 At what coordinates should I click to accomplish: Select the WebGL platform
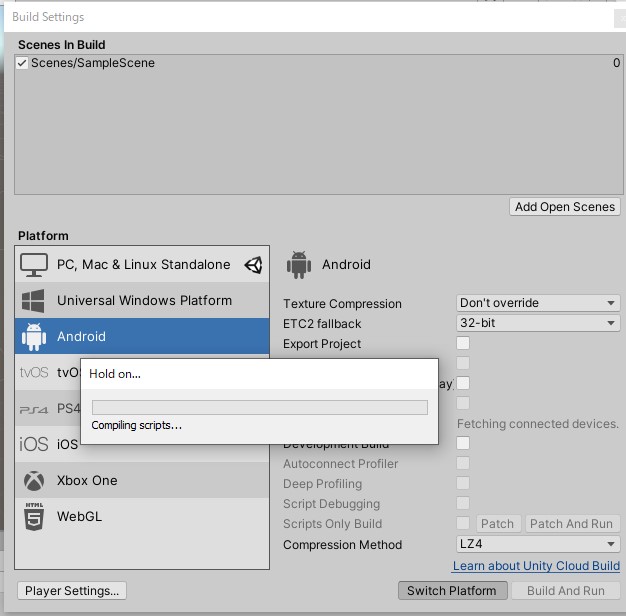pos(142,516)
